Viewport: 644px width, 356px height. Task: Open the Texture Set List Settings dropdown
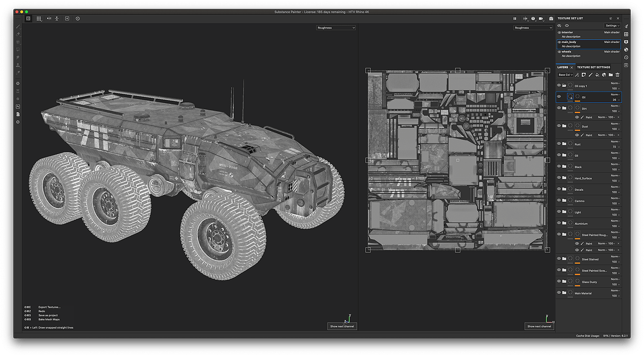click(612, 26)
